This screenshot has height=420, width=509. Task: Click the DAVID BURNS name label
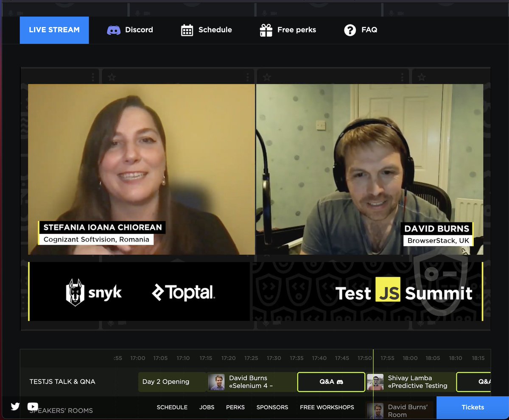pyautogui.click(x=436, y=229)
